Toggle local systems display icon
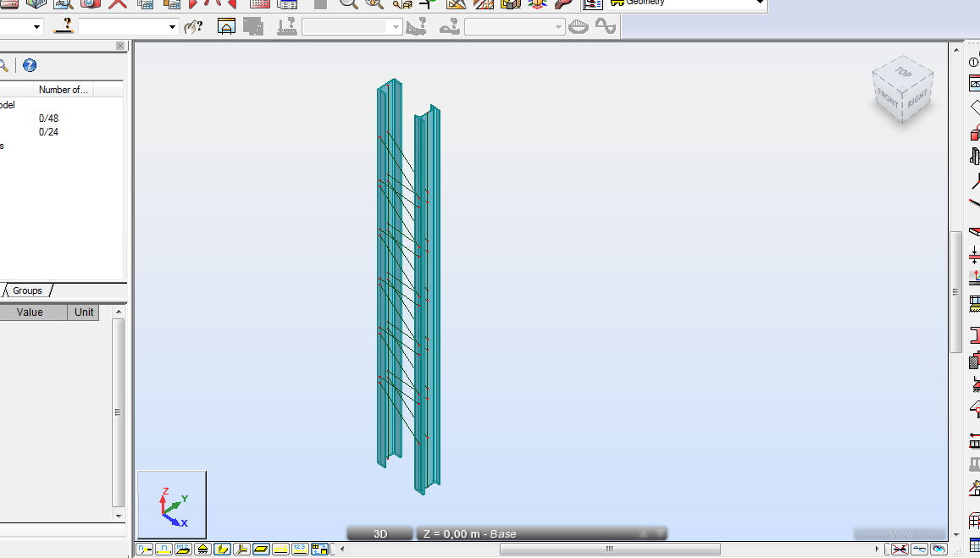Viewport: 980px width, 558px height. (241, 550)
